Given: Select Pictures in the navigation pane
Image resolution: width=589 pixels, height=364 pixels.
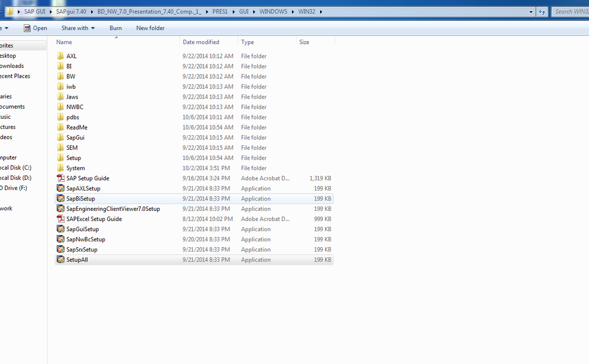Looking at the screenshot, I should pos(8,126).
